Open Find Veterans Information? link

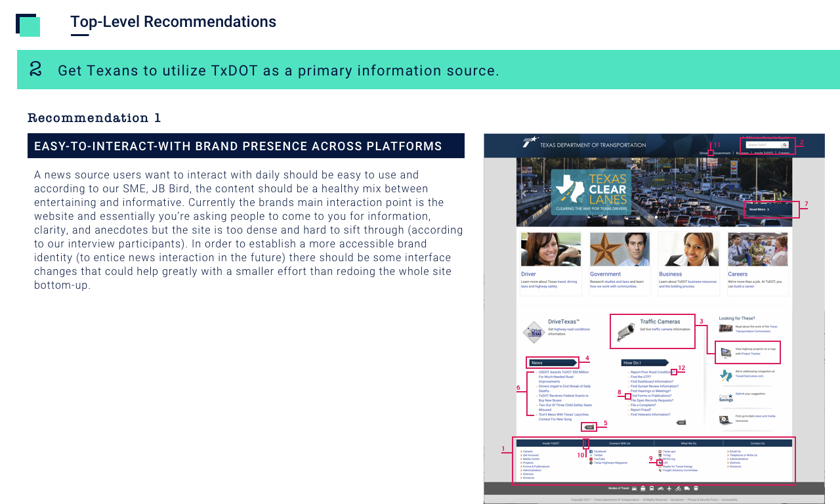tap(650, 415)
